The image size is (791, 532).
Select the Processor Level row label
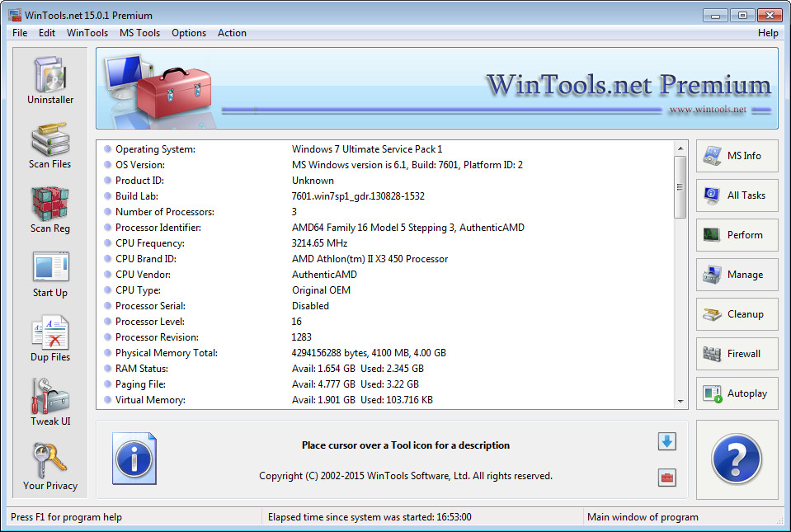150,321
